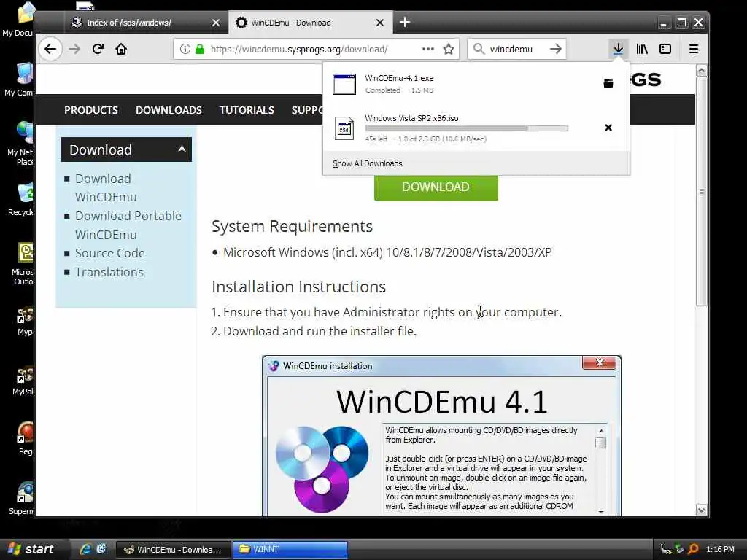Open Microsoft Outlook desktop icon
The height and width of the screenshot is (560, 747).
click(x=23, y=264)
